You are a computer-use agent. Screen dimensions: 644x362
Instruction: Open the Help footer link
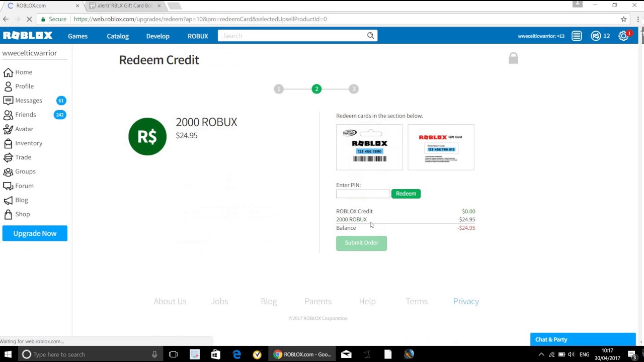click(367, 301)
